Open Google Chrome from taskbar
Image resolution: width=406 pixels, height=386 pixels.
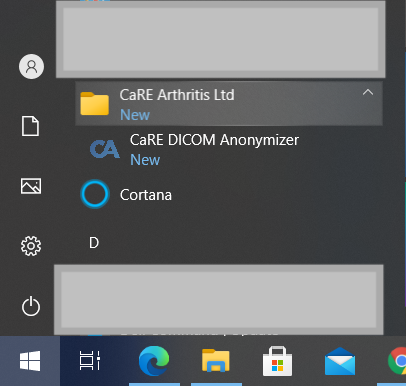(397, 361)
